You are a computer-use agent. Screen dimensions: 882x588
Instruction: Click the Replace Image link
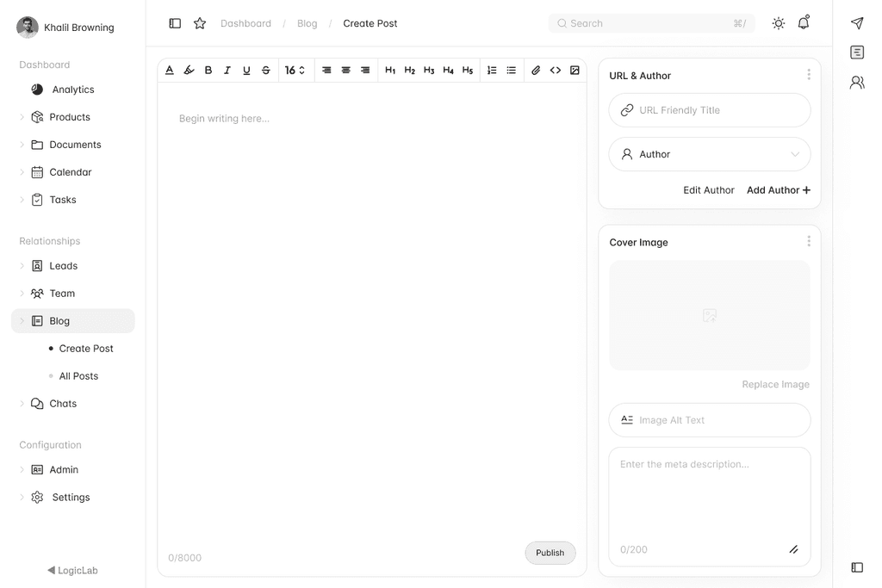click(775, 384)
